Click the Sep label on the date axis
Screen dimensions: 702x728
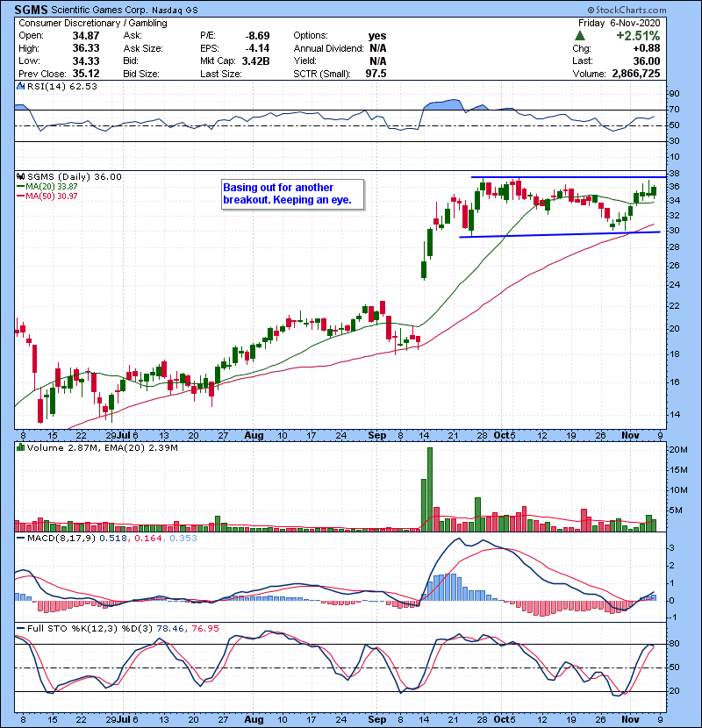click(x=378, y=435)
